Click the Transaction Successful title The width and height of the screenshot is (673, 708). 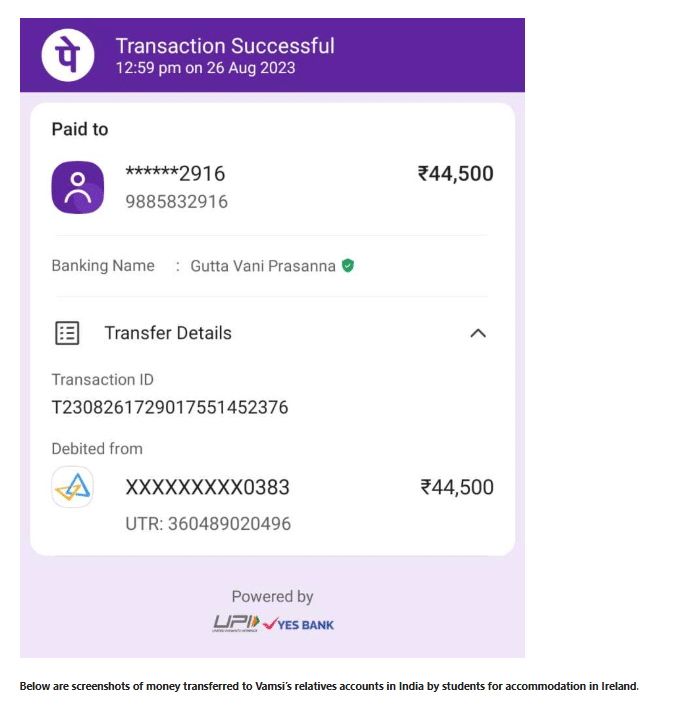tap(225, 46)
